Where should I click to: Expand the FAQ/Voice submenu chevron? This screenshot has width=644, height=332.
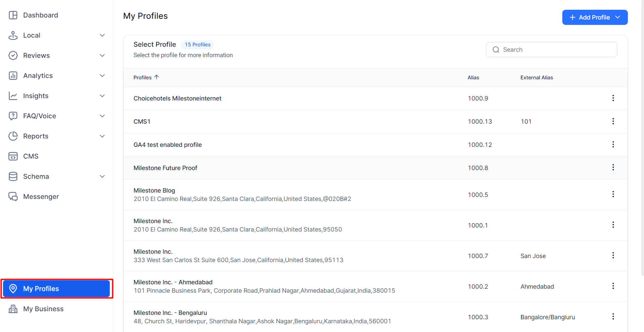[102, 116]
